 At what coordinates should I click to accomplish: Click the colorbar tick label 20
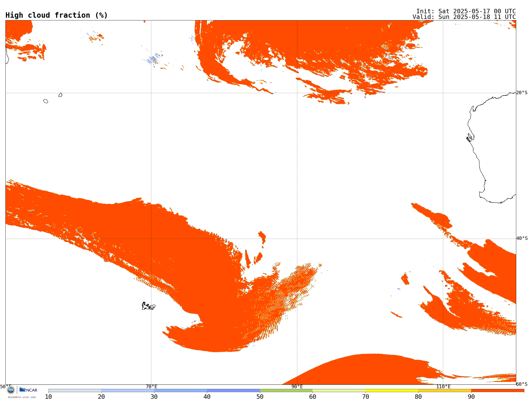point(101,397)
